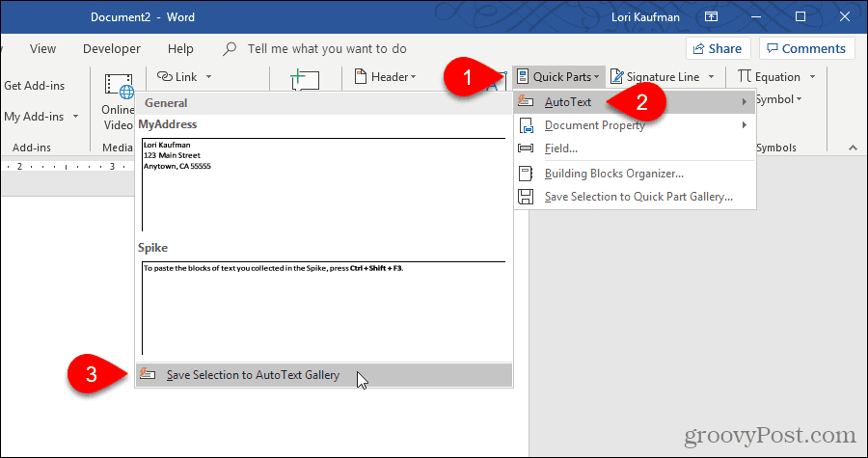This screenshot has width=868, height=458.
Task: Click the search magnifier icon
Action: pyautogui.click(x=230, y=49)
